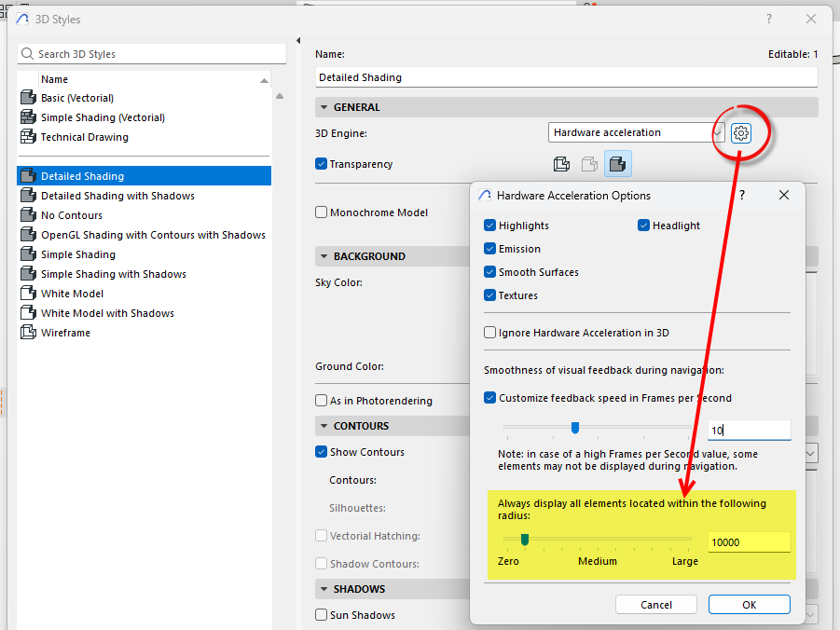This screenshot has width=840, height=630.
Task: Select the No Contours style
Action: point(145,215)
